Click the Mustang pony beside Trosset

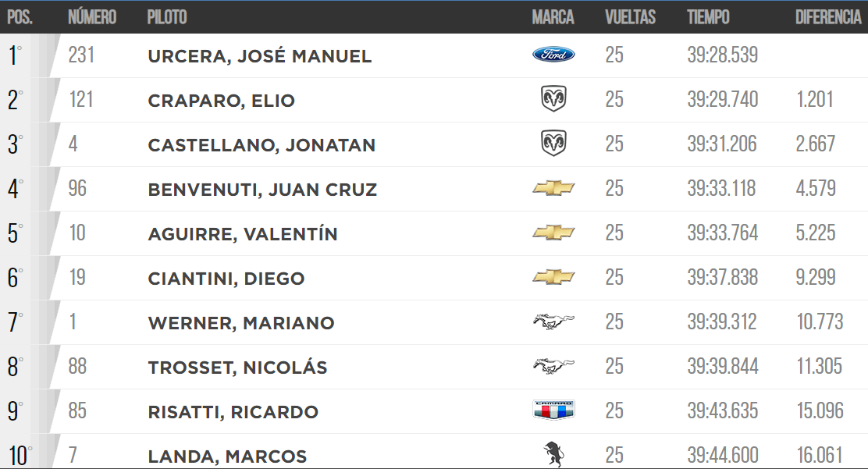click(553, 365)
